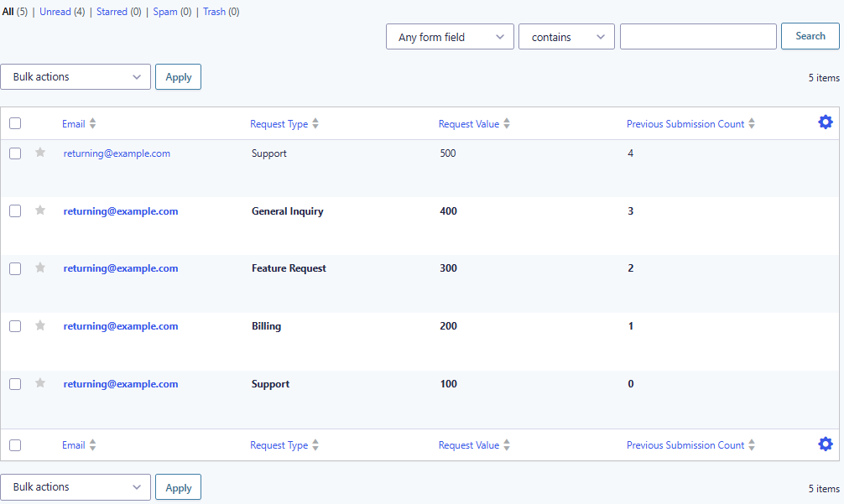Click footer Previous Submission Count sort arrows
Viewport: 844px width, 504px height.
coord(752,444)
